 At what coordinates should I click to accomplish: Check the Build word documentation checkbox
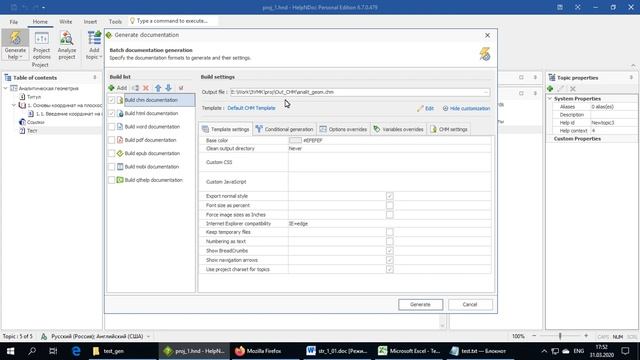pyautogui.click(x=111, y=127)
